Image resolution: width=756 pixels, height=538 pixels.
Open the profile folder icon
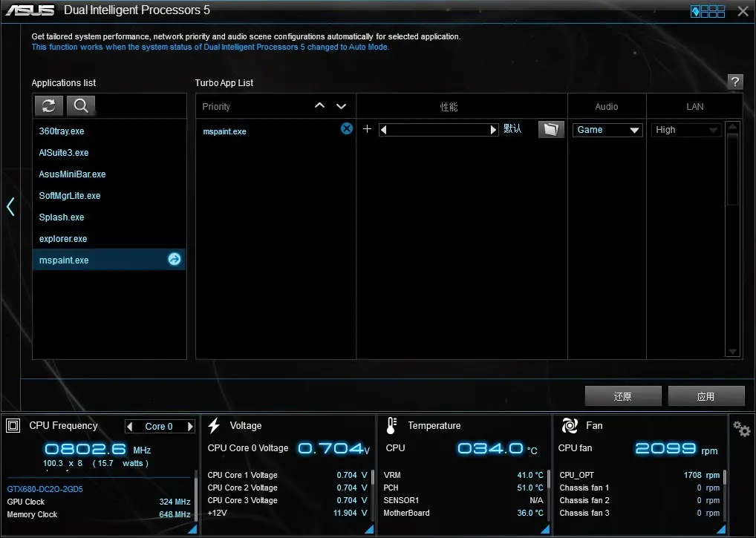coord(551,129)
